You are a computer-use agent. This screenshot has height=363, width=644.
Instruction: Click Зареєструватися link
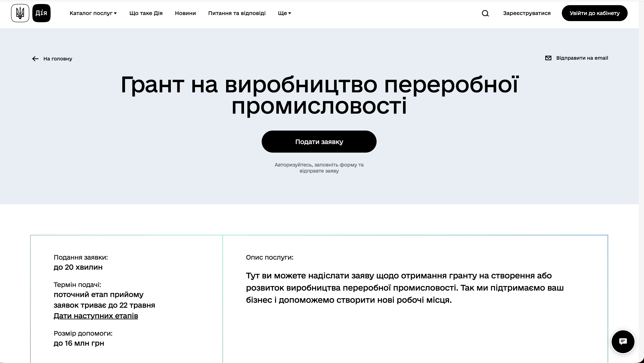click(x=527, y=13)
